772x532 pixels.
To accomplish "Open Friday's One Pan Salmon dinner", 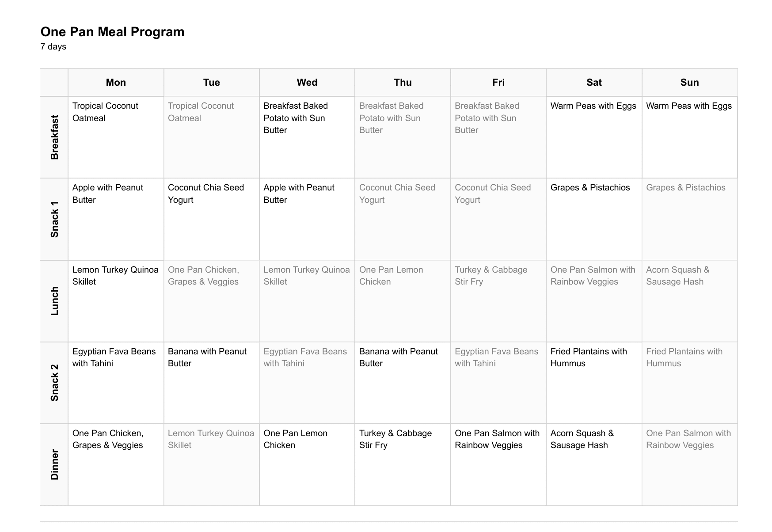I will (497, 439).
